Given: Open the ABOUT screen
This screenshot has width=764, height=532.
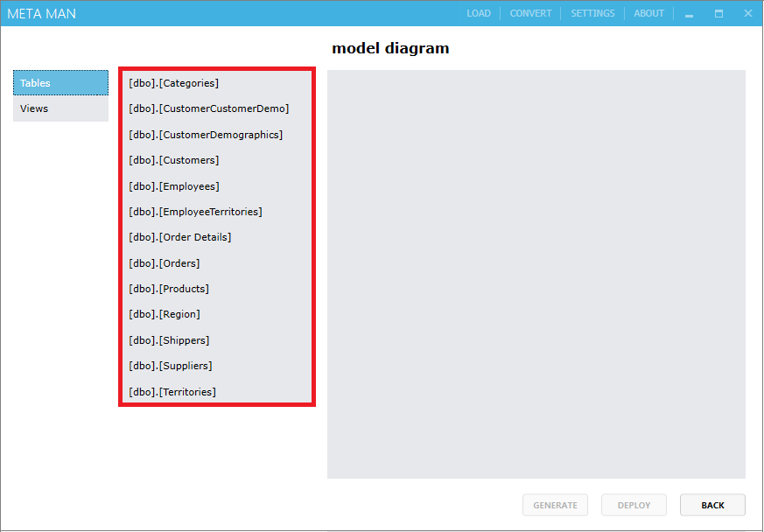Looking at the screenshot, I should (648, 13).
